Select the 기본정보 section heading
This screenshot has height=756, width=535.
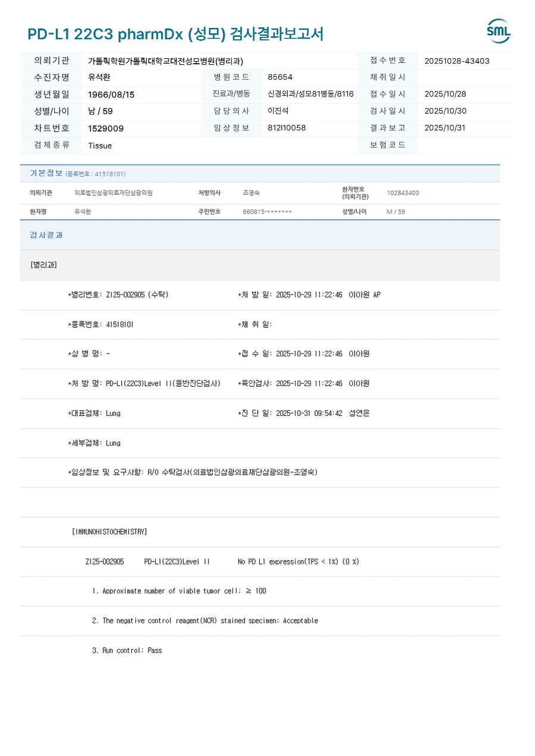[46, 173]
